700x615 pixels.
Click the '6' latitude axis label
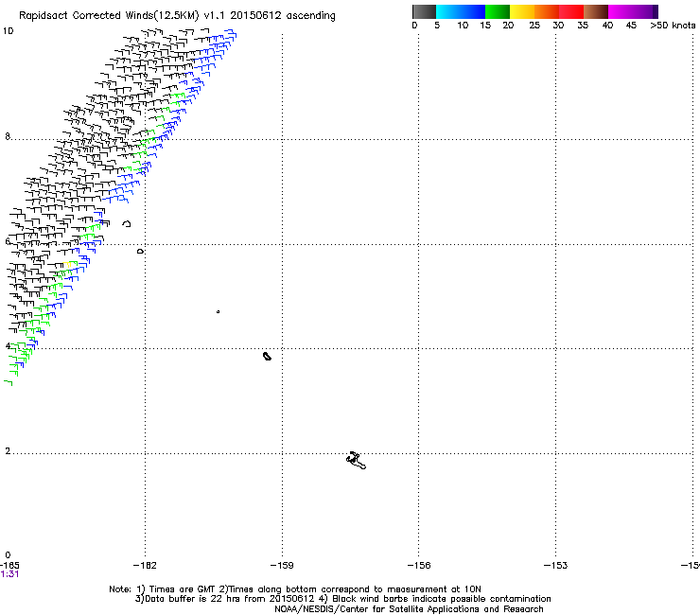point(8,241)
